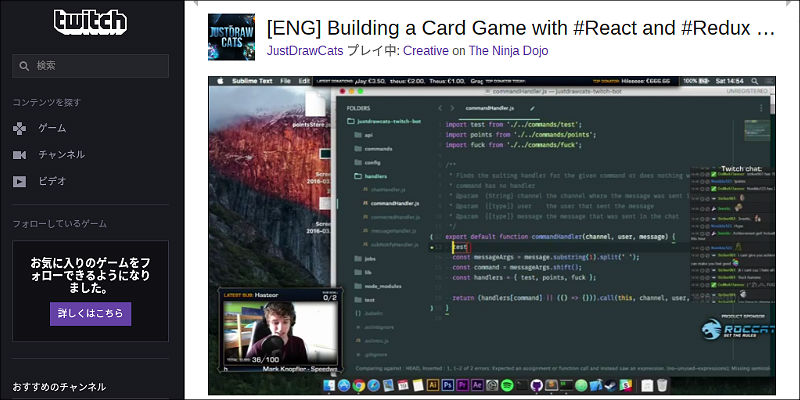Click the tab back arrow in Sublime
The height and width of the screenshot is (400, 800).
tap(440, 108)
